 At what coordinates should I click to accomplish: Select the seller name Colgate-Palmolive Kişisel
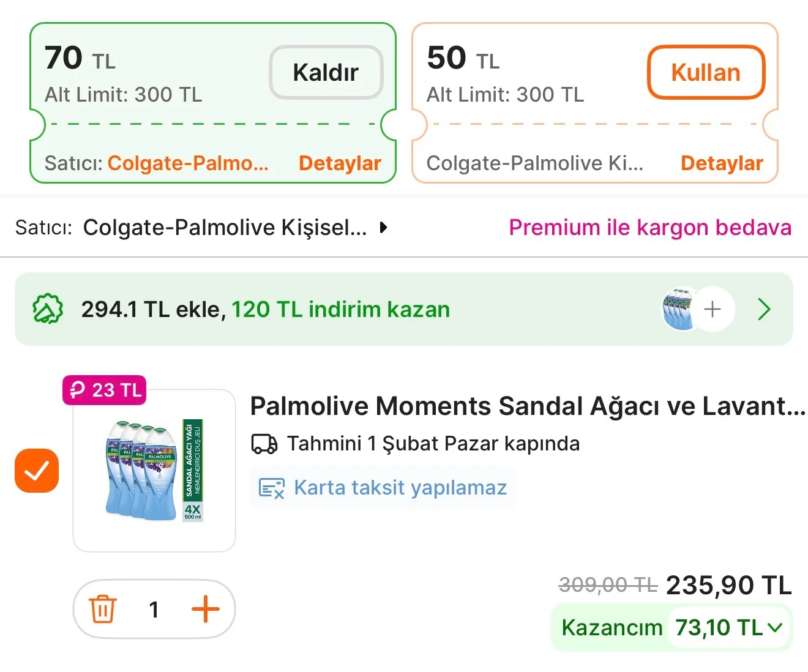pyautogui.click(x=225, y=227)
